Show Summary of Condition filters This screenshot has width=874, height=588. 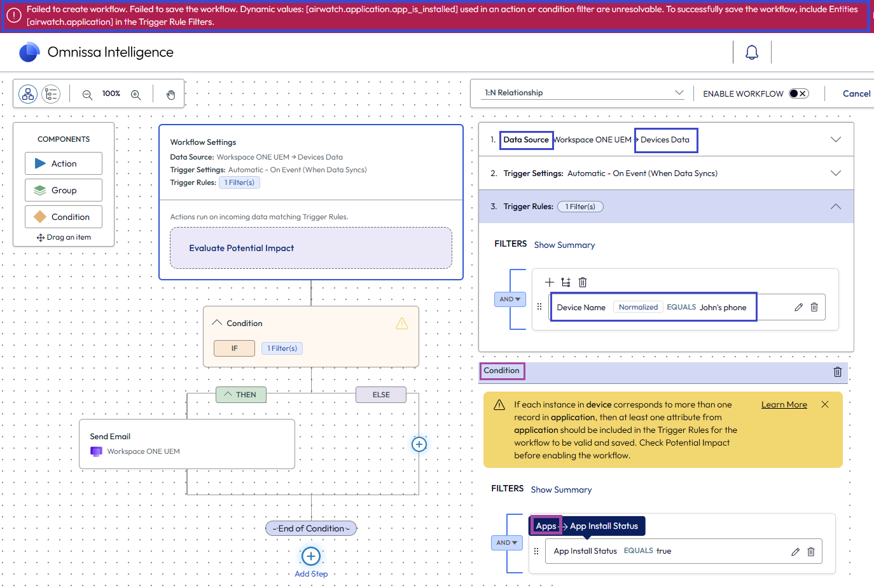pyautogui.click(x=562, y=489)
